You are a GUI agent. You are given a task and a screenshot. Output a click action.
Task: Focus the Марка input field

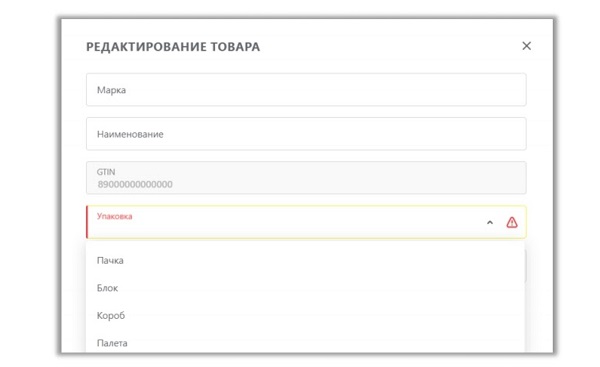tap(306, 90)
